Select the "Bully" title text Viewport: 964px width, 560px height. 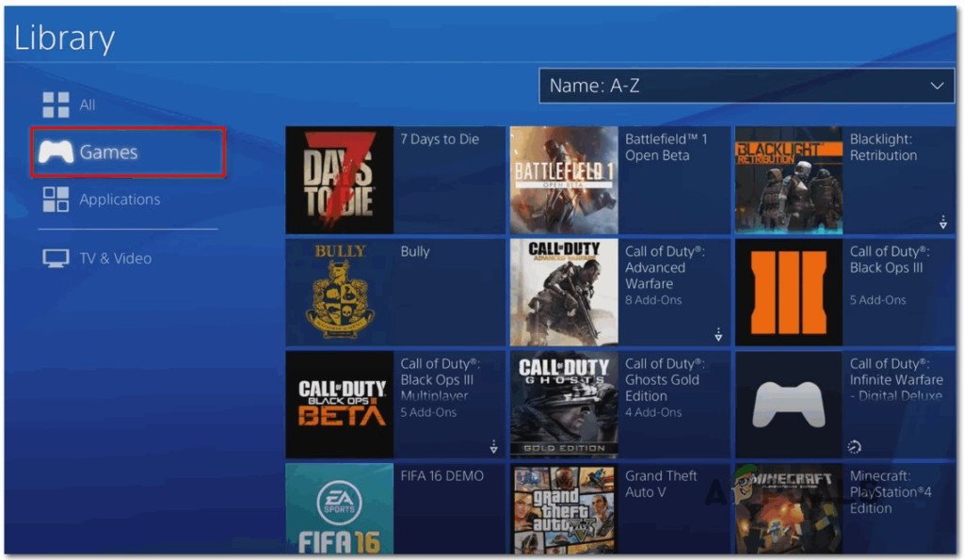tap(415, 252)
